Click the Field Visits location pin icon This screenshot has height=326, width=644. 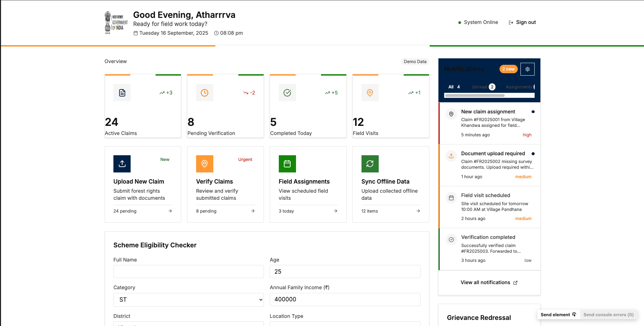point(370,93)
